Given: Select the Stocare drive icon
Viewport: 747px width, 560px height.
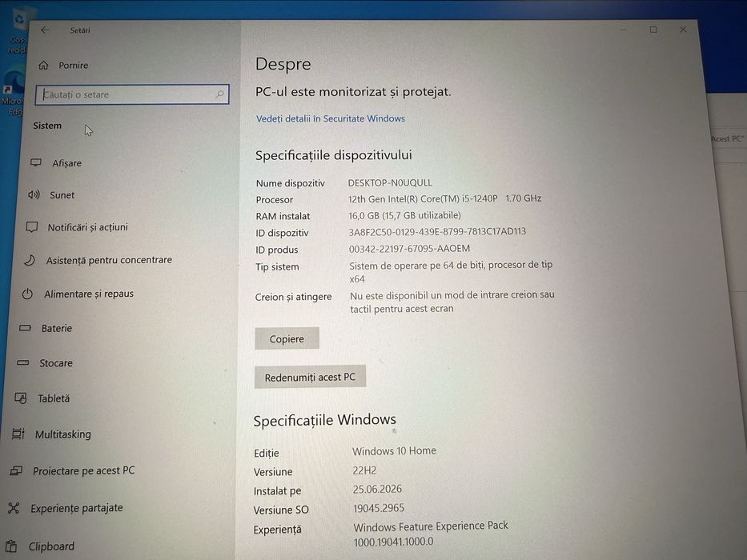Looking at the screenshot, I should pyautogui.click(x=23, y=363).
